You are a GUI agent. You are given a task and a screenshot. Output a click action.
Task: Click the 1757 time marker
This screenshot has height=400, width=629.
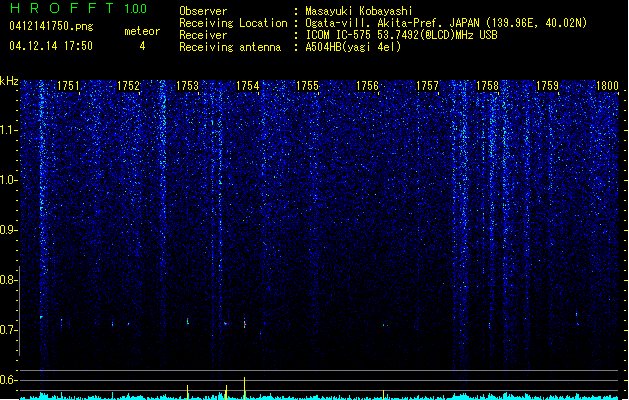click(428, 86)
